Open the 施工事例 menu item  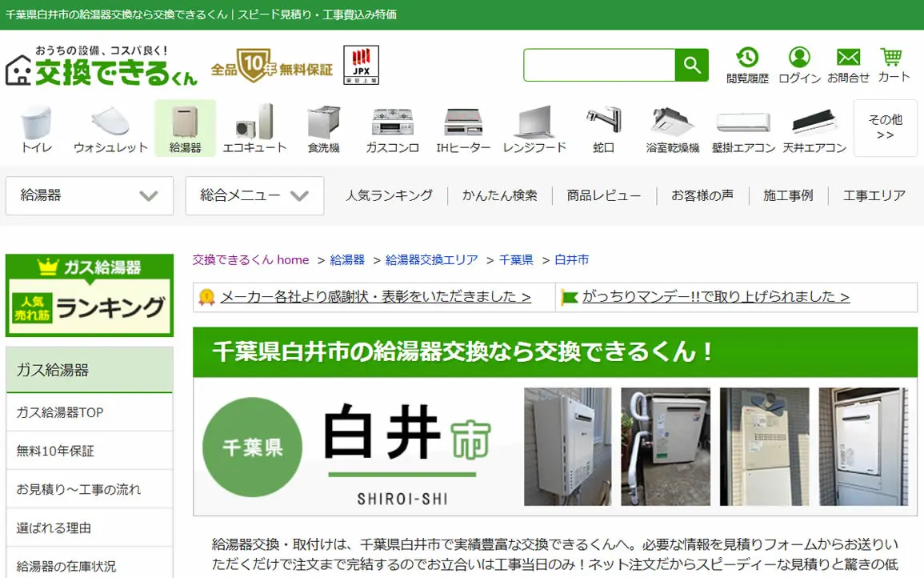click(788, 195)
